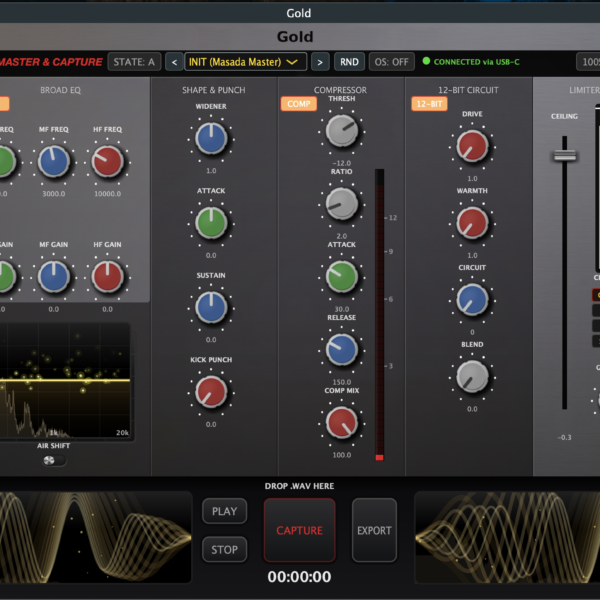The width and height of the screenshot is (600, 600).
Task: Toggle the OS: OFF oversampling option
Action: (x=391, y=62)
